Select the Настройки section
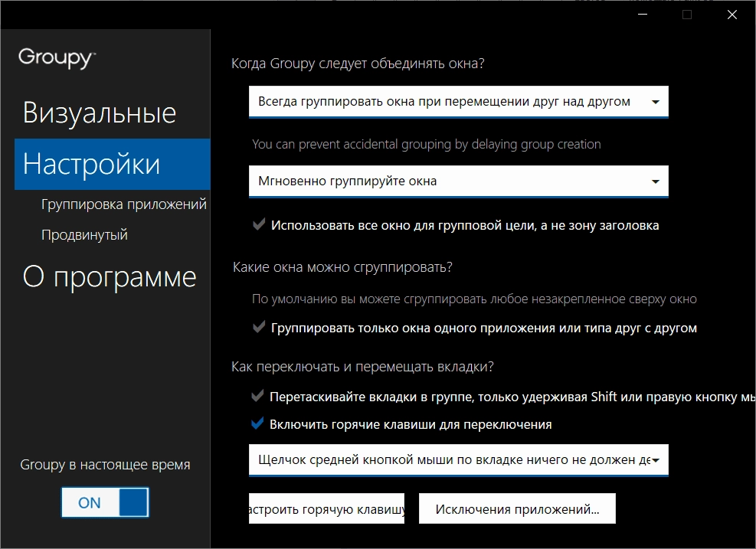 click(113, 164)
